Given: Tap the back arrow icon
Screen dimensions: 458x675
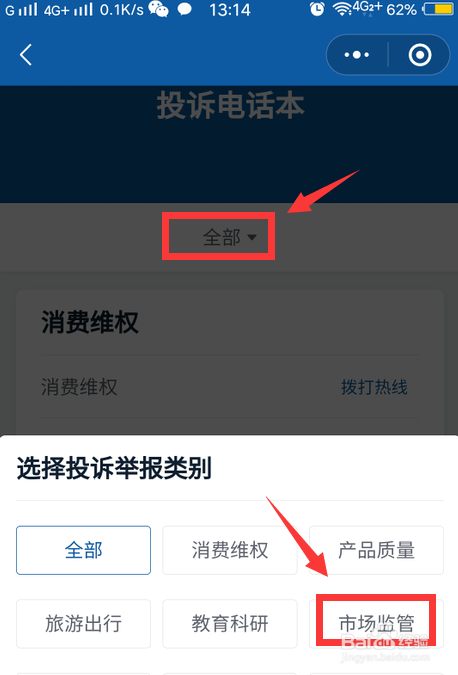Looking at the screenshot, I should 26,55.
